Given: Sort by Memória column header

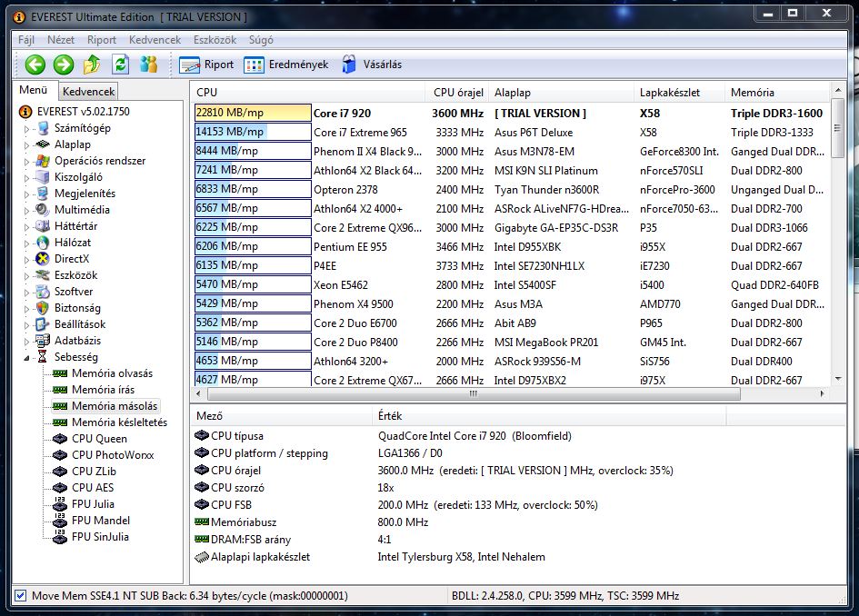Looking at the screenshot, I should click(777, 93).
